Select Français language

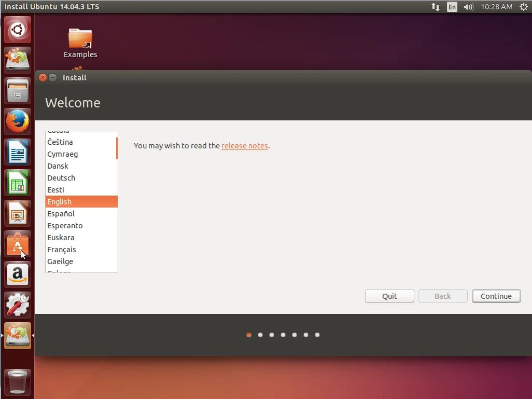[x=81, y=250]
